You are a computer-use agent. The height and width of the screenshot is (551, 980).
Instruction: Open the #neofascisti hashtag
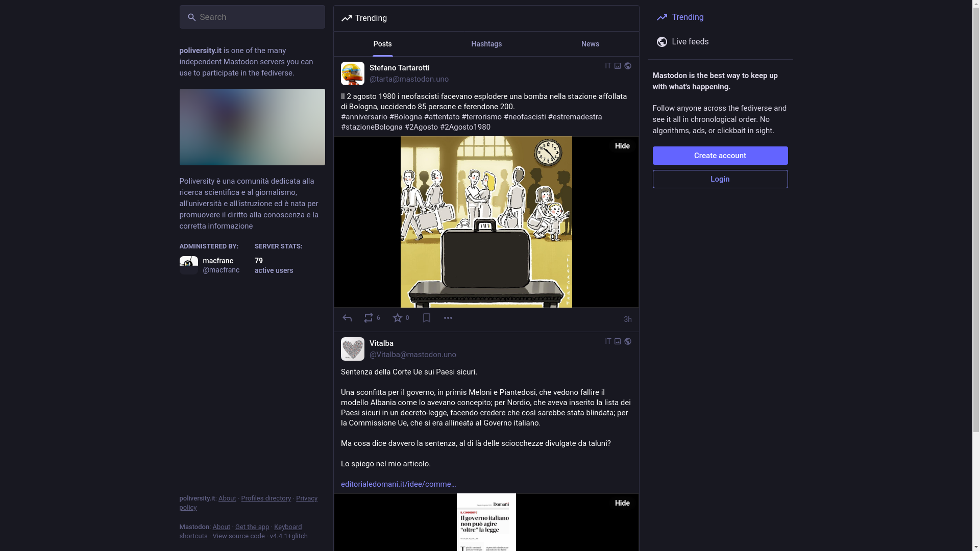click(x=525, y=117)
